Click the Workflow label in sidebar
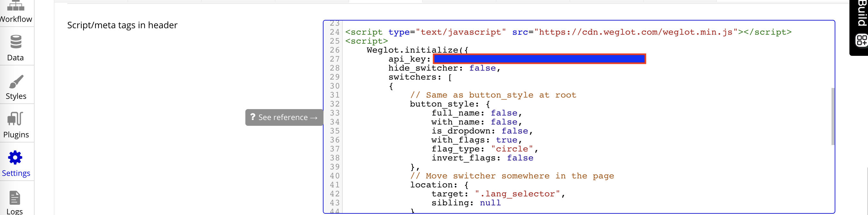The height and width of the screenshot is (215, 868). tap(16, 19)
